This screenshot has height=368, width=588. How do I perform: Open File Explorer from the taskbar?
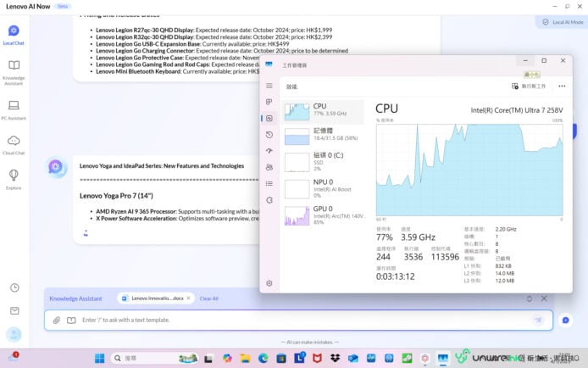(x=245, y=358)
